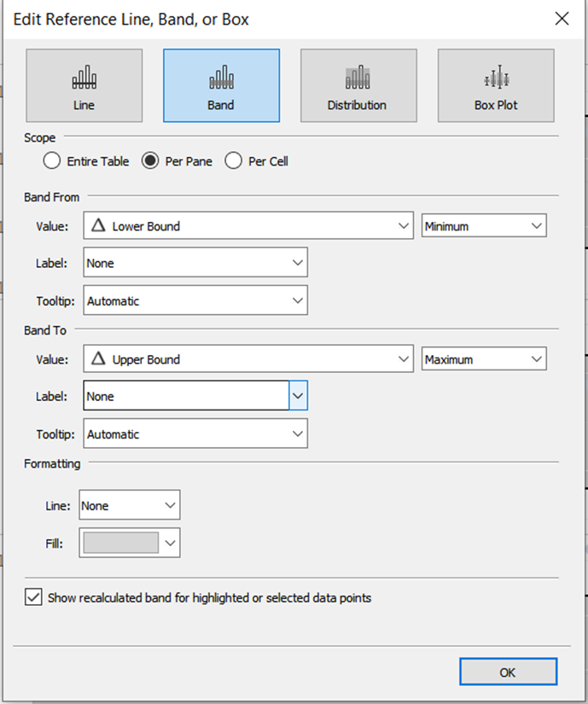Viewport: 588px width, 704px height.
Task: Open Band To Value dropdown
Action: coord(247,359)
